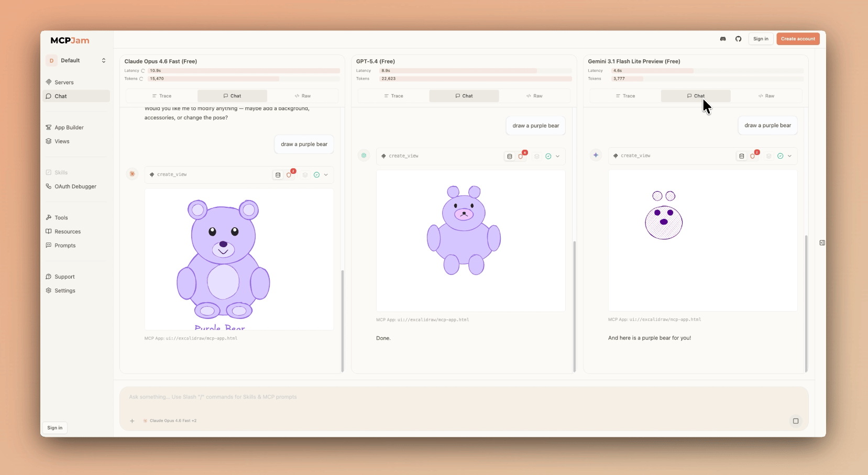868x475 pixels.
Task: Open Servers in the sidebar
Action: tap(76, 82)
